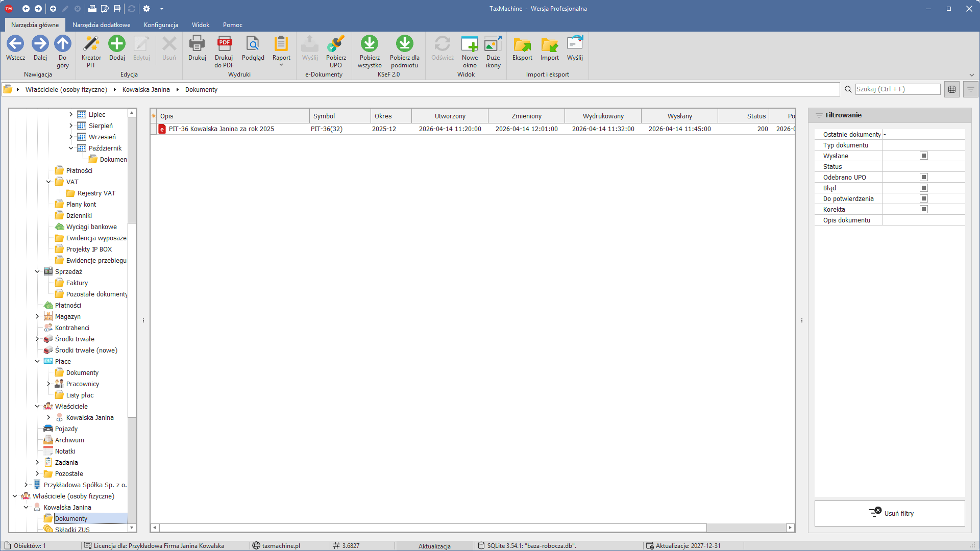This screenshot has height=551, width=980.
Task: Navigate up with Do góry
Action: 63,51
